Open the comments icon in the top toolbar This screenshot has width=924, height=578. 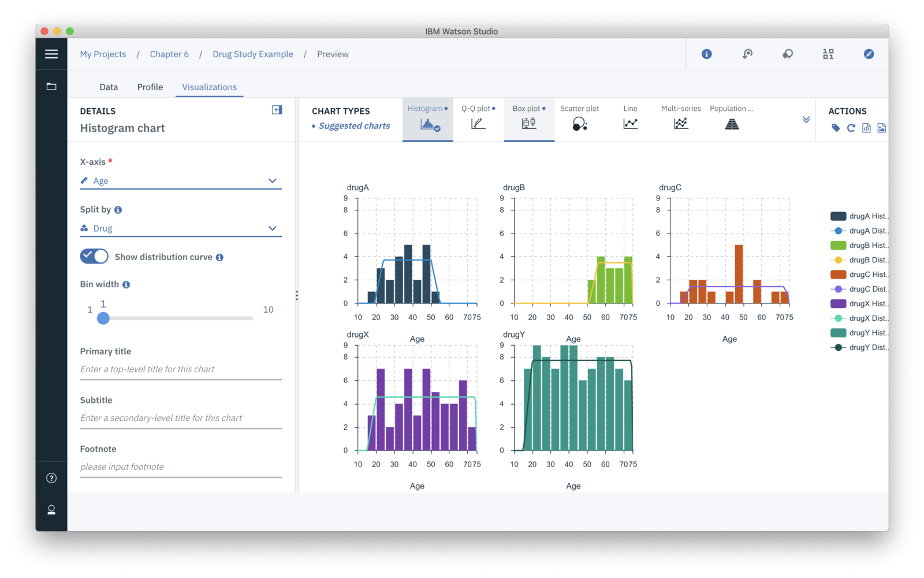click(787, 54)
